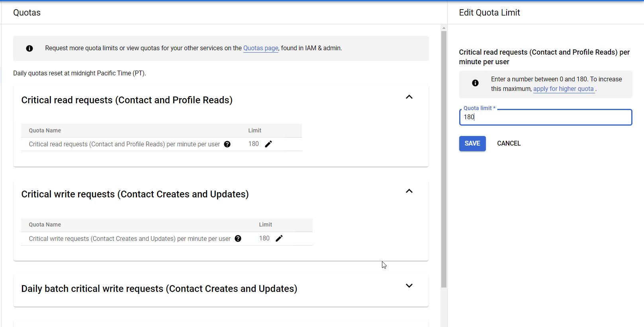The height and width of the screenshot is (327, 644).
Task: Click the Critical read requests per minute row
Action: [x=161, y=144]
